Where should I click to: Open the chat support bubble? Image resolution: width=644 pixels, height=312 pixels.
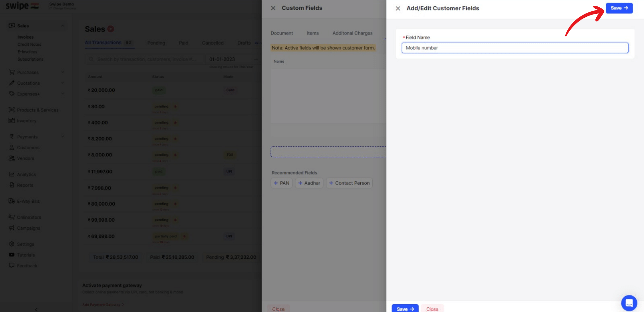pyautogui.click(x=629, y=303)
